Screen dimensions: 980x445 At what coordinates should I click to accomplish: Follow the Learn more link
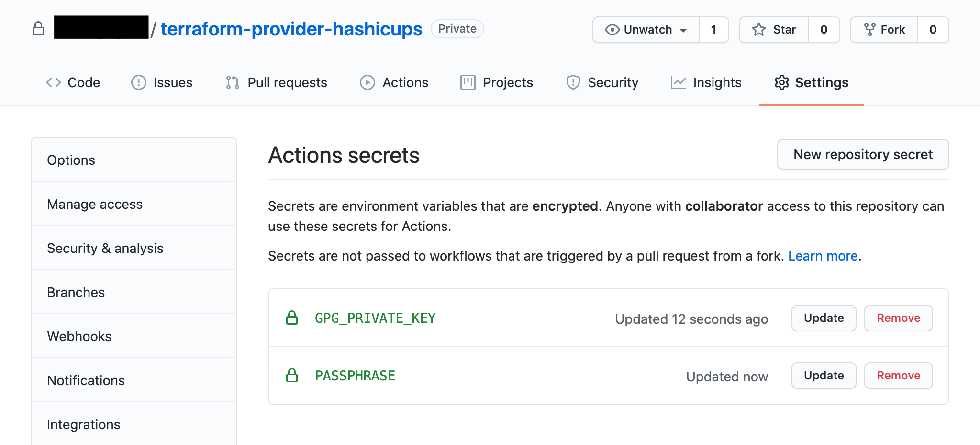pos(823,256)
